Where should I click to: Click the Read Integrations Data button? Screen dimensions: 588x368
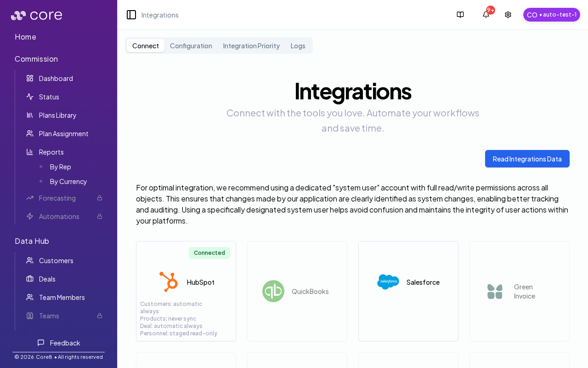[527, 159]
